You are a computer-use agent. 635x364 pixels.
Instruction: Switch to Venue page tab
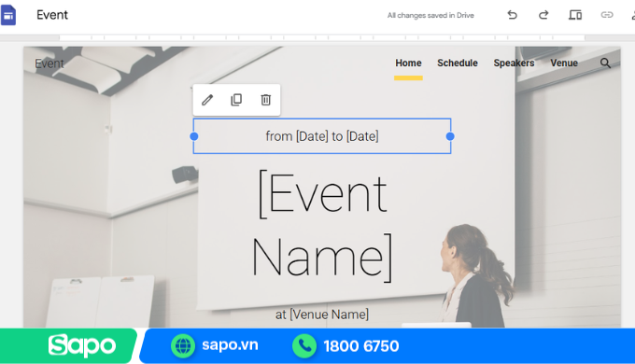pos(564,63)
